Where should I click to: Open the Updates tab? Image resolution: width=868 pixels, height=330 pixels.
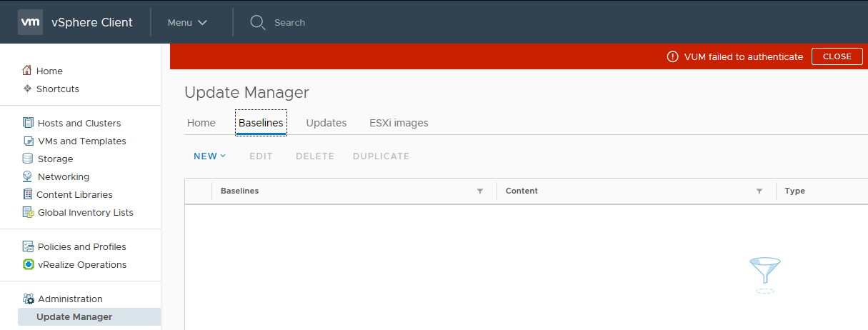click(x=326, y=123)
